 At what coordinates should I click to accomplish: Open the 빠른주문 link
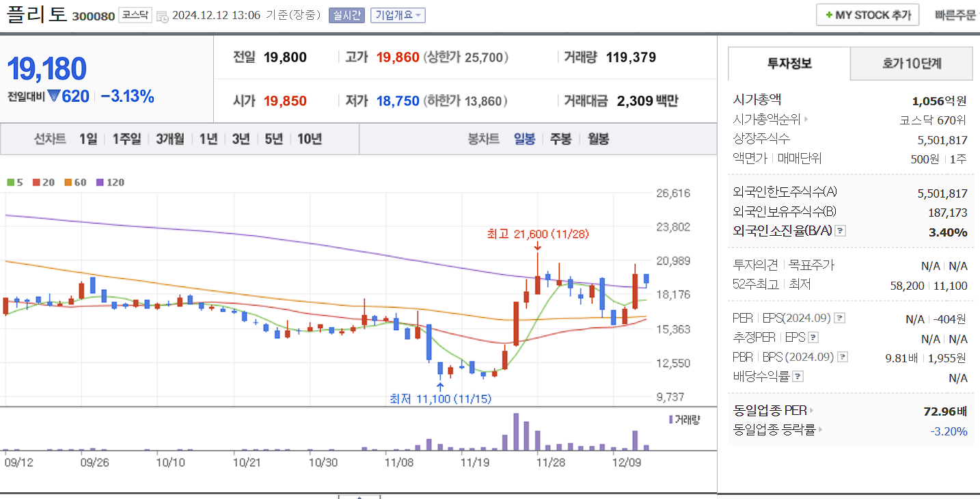[955, 14]
